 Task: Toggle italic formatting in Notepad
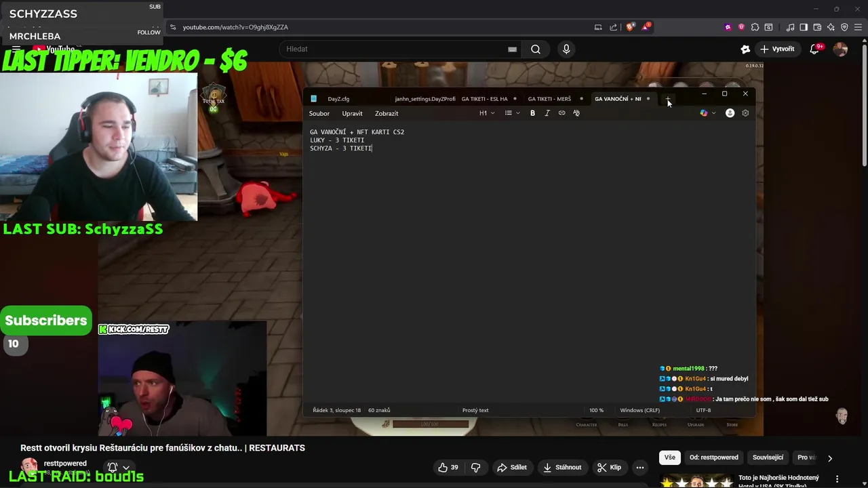point(547,113)
